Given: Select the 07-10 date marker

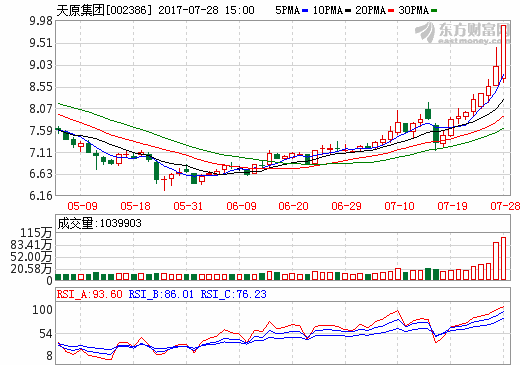Looking at the screenshot, I should 399,206.
